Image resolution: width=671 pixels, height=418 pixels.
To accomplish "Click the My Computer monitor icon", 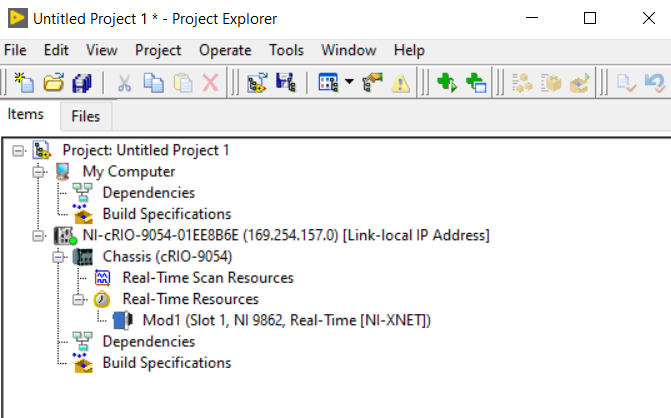I will [63, 172].
